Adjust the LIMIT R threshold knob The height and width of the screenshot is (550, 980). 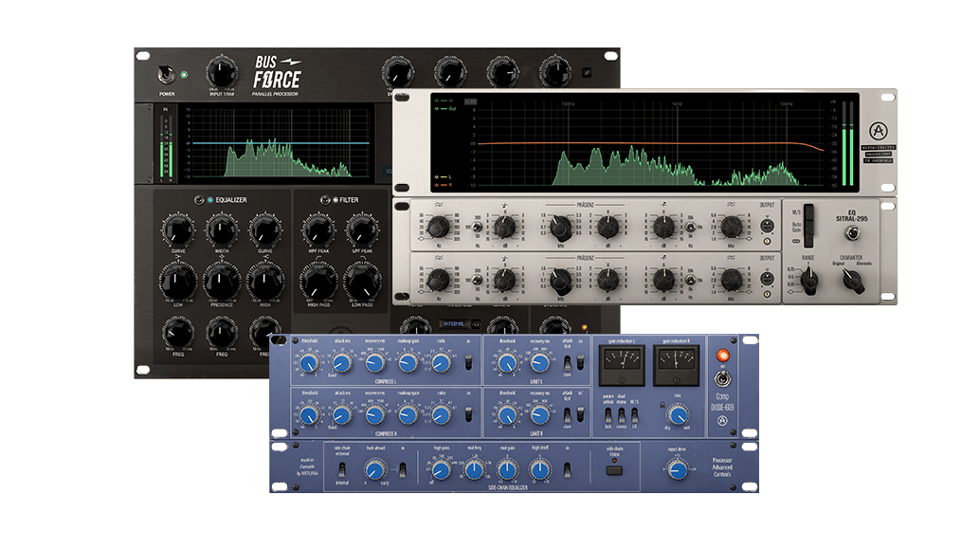(507, 414)
